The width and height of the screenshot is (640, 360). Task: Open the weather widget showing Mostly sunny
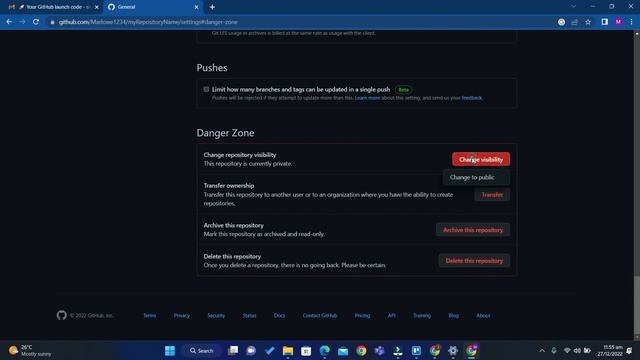coord(31,351)
